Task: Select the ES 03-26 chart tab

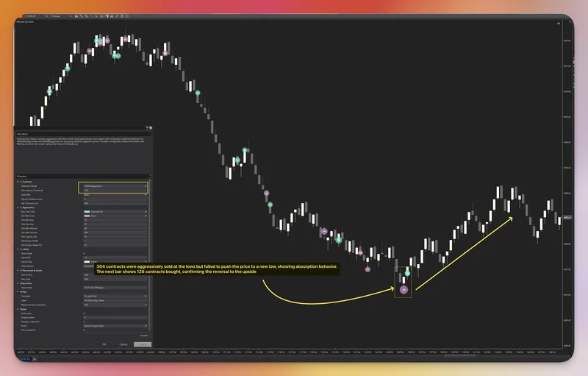Action: 25,359
